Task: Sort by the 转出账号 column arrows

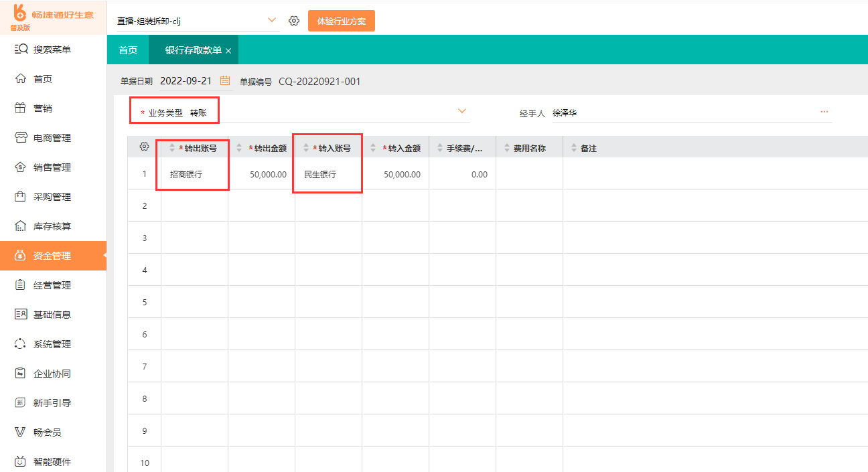Action: [x=172, y=149]
